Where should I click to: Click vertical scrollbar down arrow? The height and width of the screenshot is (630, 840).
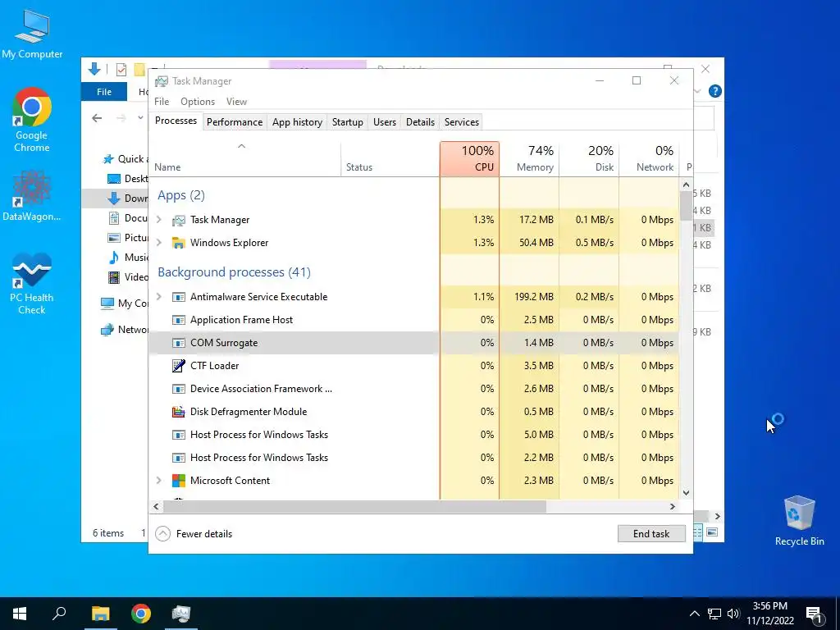(686, 493)
